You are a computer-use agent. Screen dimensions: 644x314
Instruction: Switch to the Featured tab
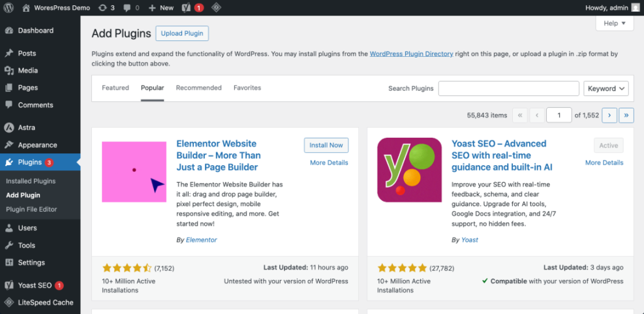click(x=115, y=88)
